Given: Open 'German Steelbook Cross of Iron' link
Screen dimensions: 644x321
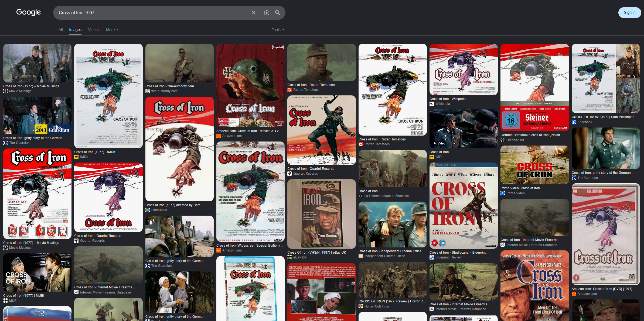Looking at the screenshot, I should coord(532,135).
